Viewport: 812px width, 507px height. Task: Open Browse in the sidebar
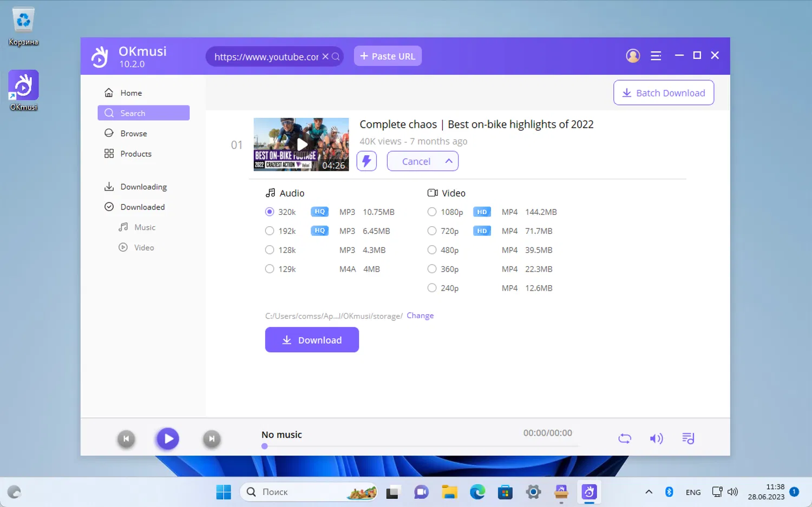[x=143, y=134]
